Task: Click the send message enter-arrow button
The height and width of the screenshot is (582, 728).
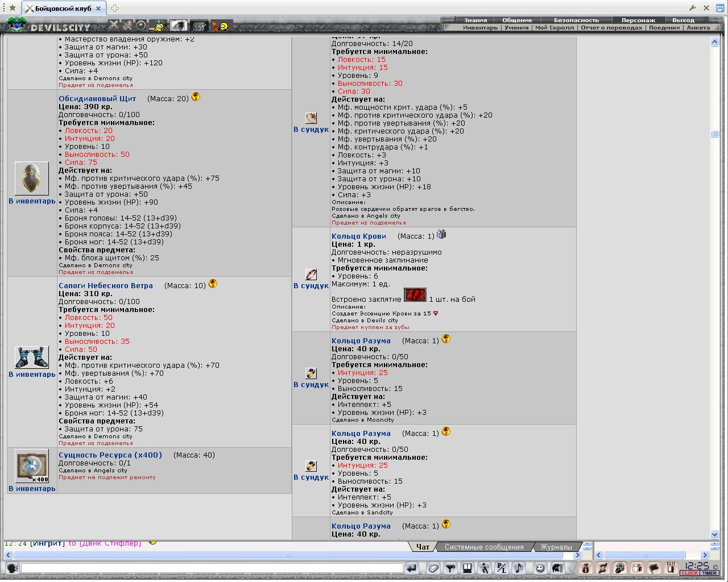Action: tap(412, 567)
